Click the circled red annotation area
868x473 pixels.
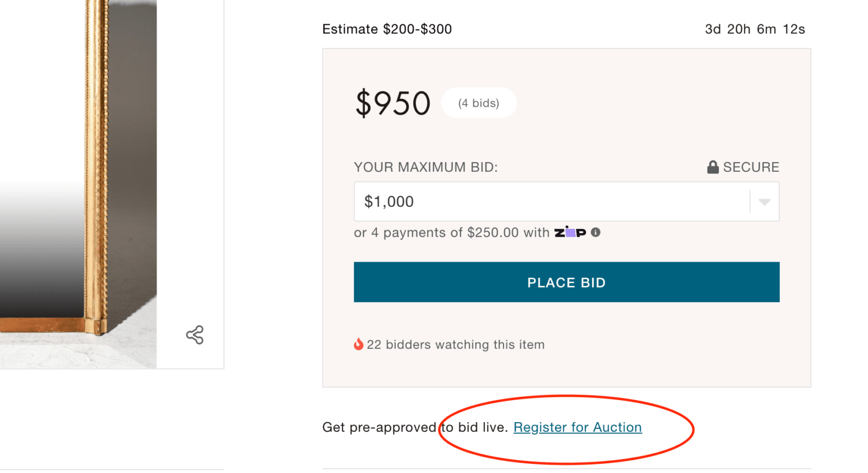(x=567, y=428)
